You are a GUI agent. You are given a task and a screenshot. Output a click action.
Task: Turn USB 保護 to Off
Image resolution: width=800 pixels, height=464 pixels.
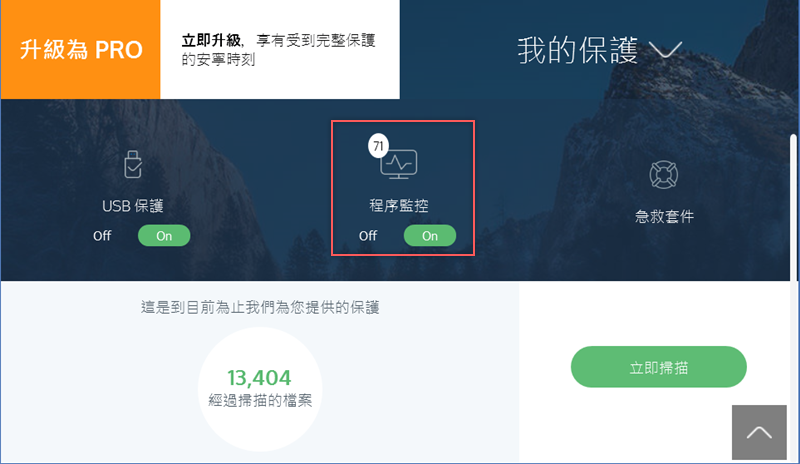(102, 236)
